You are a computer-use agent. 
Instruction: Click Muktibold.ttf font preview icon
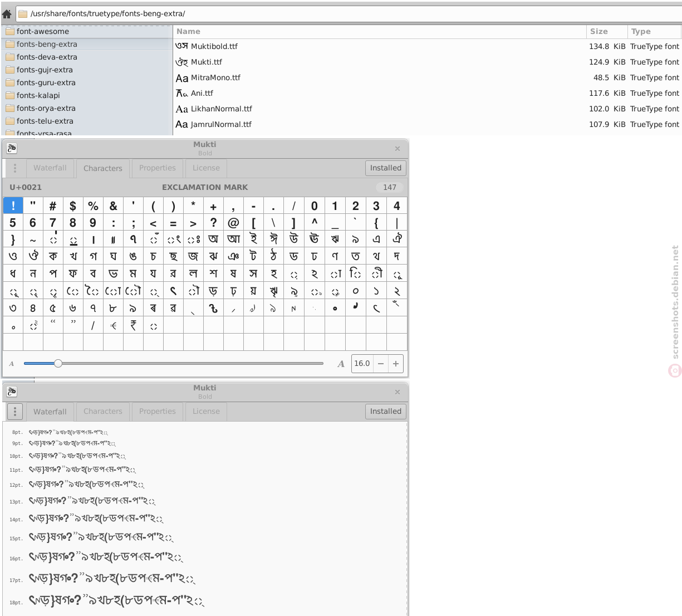[181, 46]
